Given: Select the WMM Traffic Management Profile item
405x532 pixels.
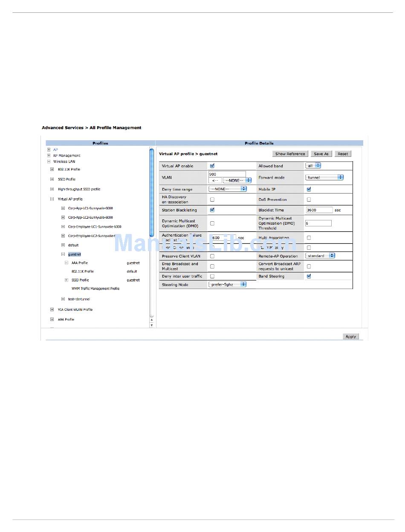Looking at the screenshot, I should (x=95, y=289).
